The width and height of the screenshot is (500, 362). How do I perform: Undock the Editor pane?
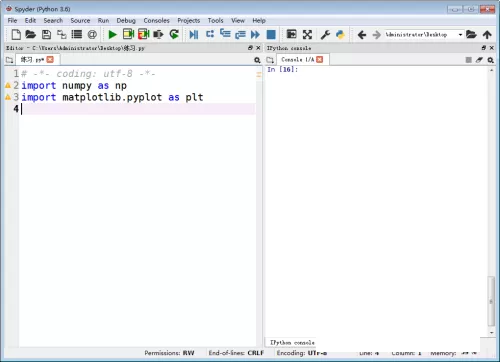pos(250,48)
